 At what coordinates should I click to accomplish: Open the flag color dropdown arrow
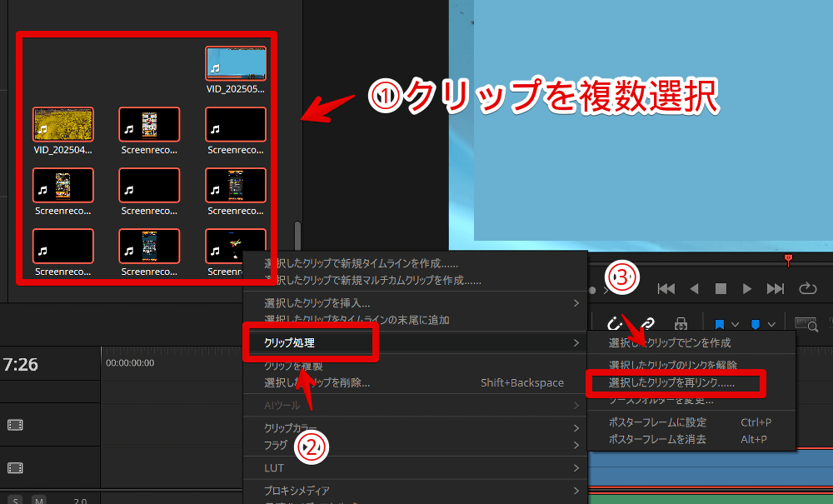(x=734, y=323)
